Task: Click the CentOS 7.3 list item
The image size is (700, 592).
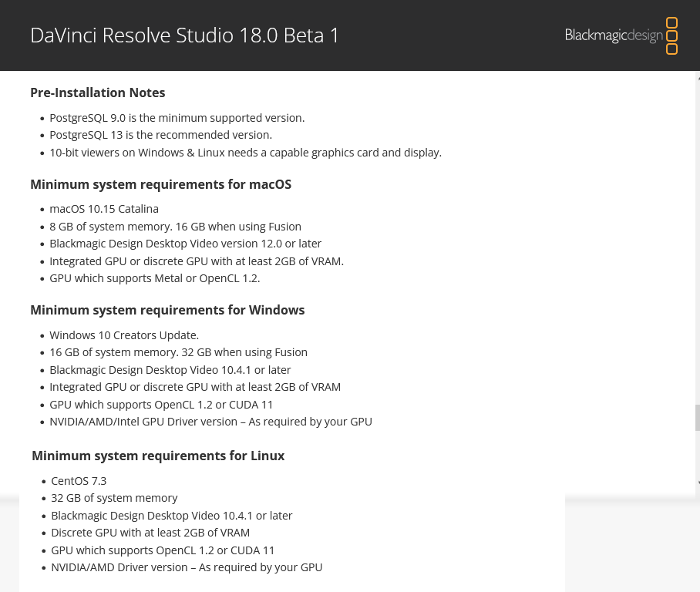Action: pyautogui.click(x=79, y=481)
